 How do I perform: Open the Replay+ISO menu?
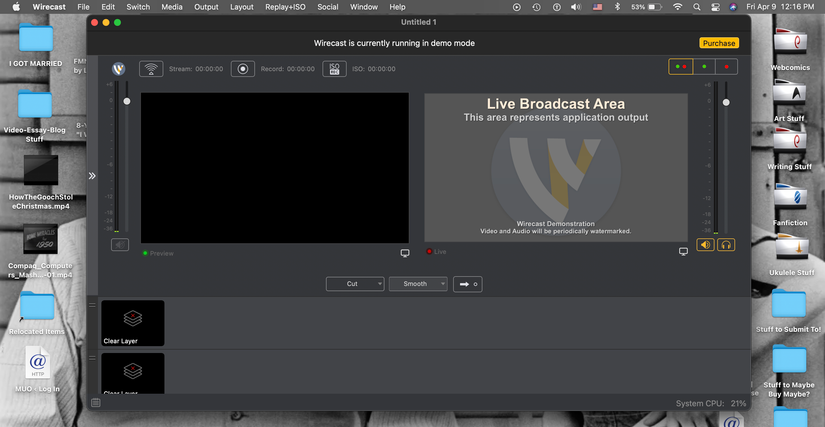click(285, 7)
